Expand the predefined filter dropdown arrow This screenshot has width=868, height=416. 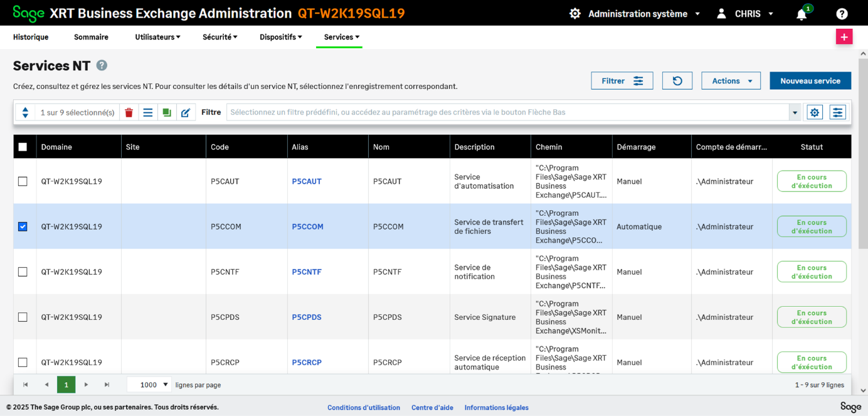pos(795,113)
